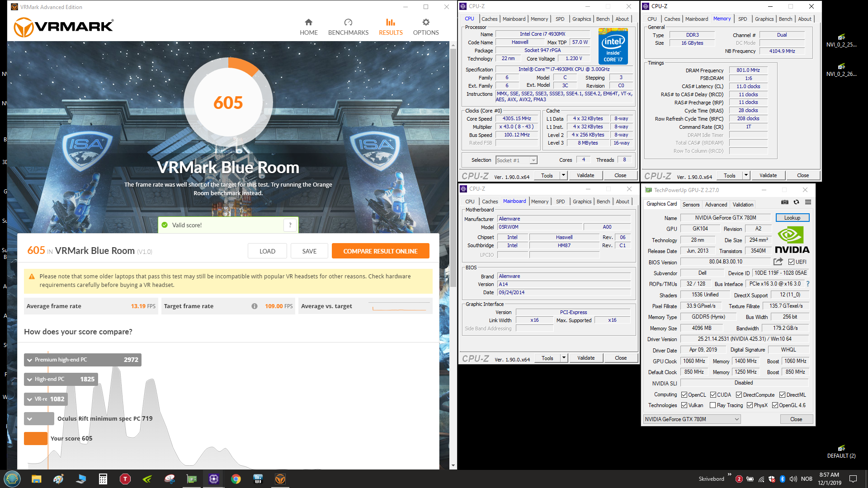
Task: Click GPU-Z screenshot camera icon
Action: pos(785,202)
